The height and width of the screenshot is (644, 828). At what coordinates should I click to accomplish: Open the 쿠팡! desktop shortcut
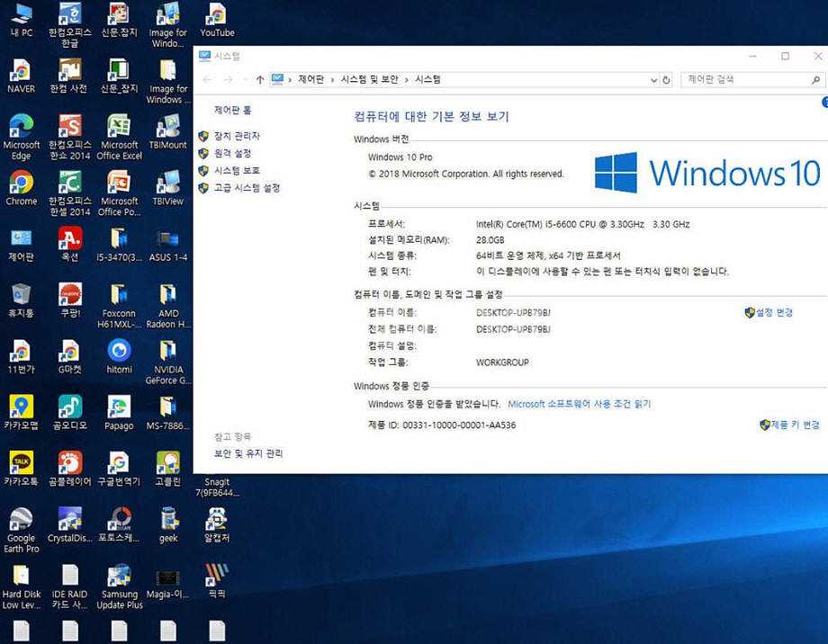[69, 301]
